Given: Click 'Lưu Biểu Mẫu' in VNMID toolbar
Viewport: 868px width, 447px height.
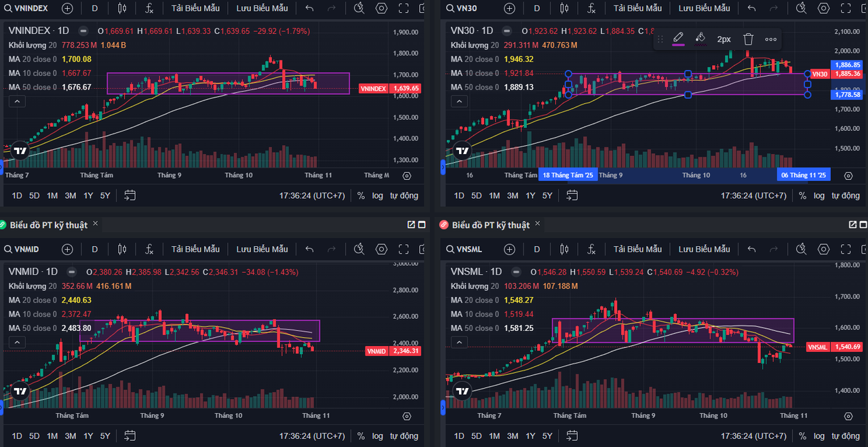Looking at the screenshot, I should pyautogui.click(x=262, y=249).
